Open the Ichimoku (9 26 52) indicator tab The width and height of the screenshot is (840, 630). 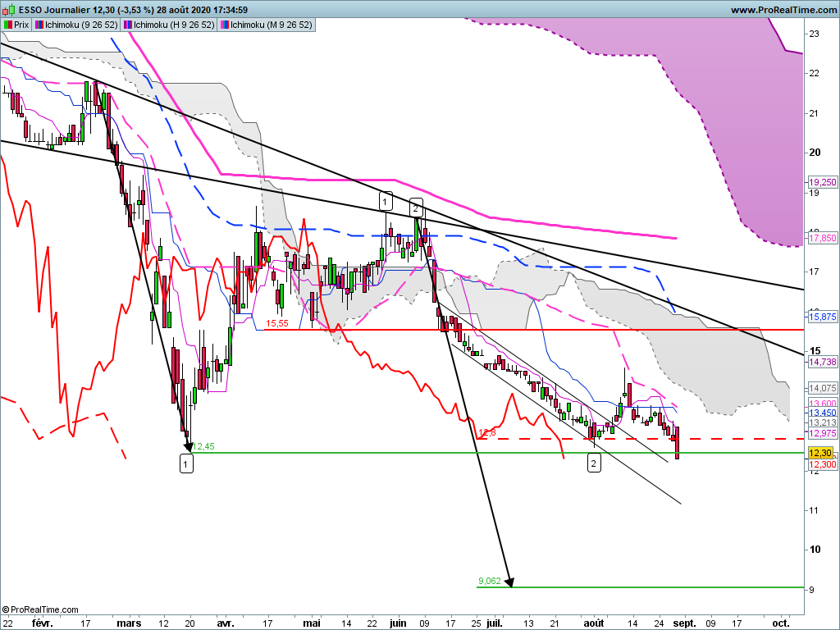76,25
